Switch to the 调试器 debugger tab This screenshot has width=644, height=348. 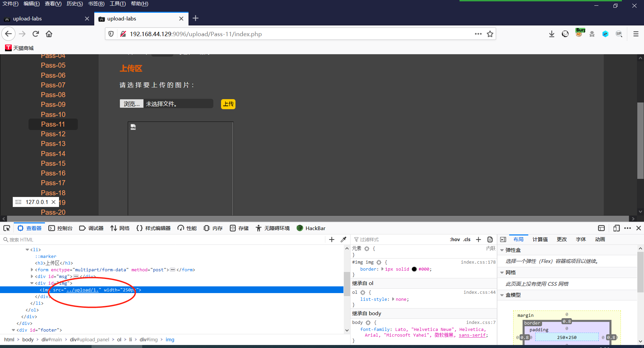click(91, 228)
